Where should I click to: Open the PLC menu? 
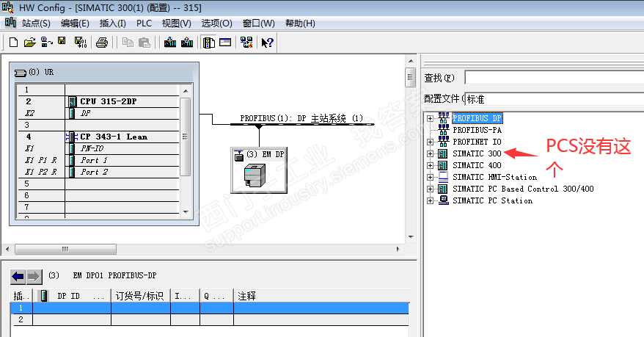(144, 23)
